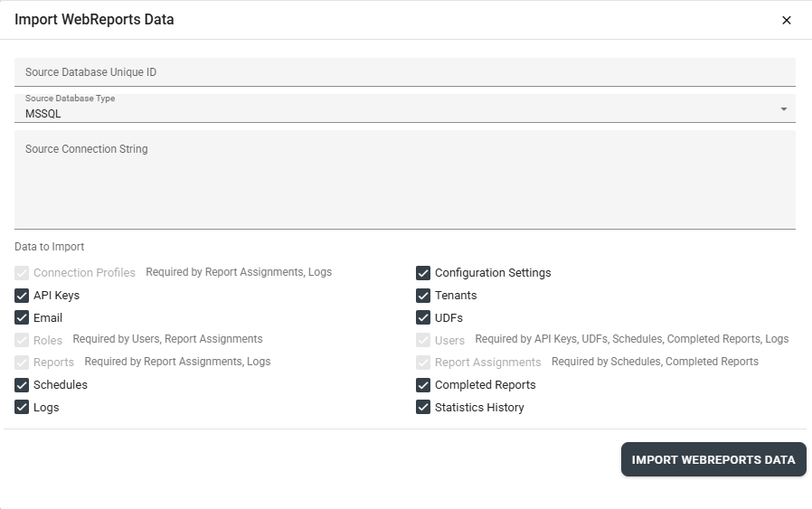This screenshot has height=509, width=812.
Task: Uncheck the Completed Reports checkbox
Action: 423,385
